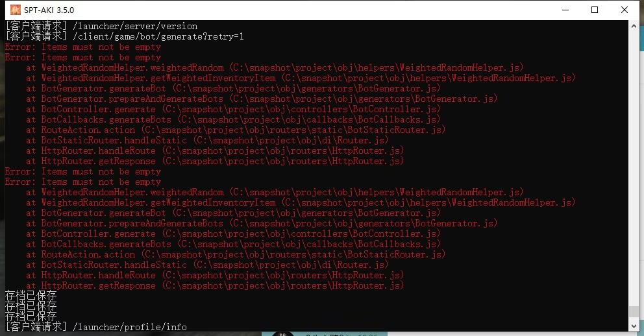
Task: Click the SPT-AKI app icon in title bar
Action: click(15, 10)
